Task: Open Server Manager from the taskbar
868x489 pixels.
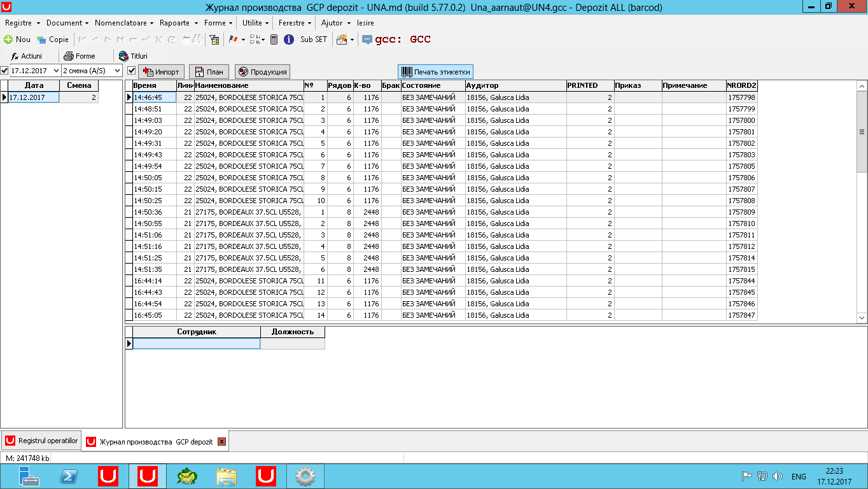Action: coord(29,476)
